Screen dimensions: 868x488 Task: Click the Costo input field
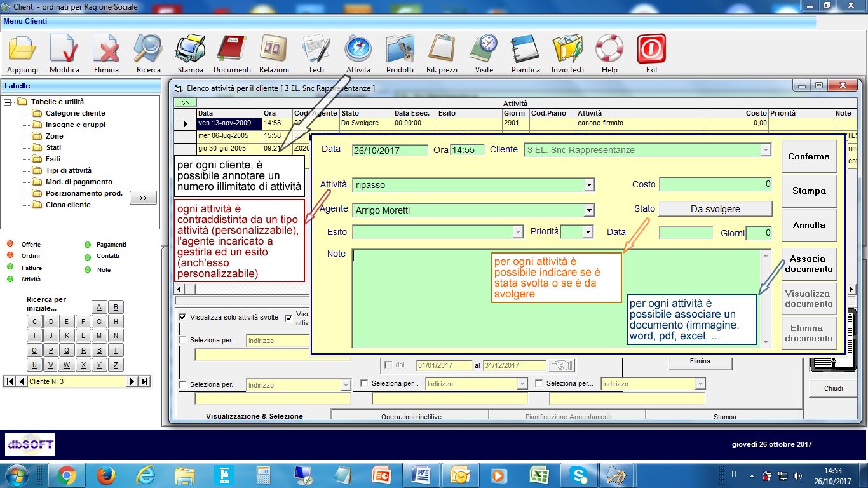715,184
